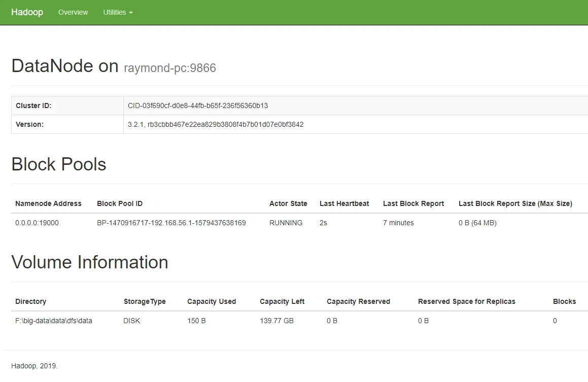The width and height of the screenshot is (588, 382).
Task: Click the Utilities caret arrow
Action: [131, 13]
